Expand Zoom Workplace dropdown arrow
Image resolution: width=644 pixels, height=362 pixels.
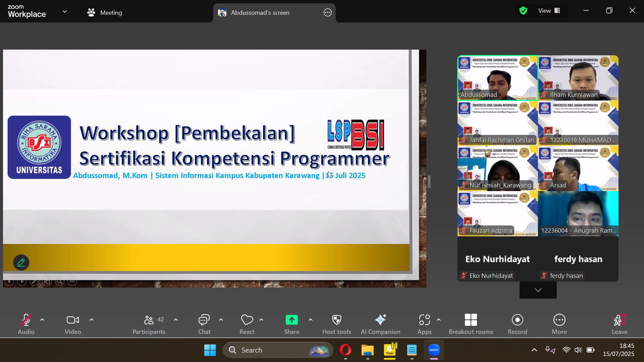65,12
